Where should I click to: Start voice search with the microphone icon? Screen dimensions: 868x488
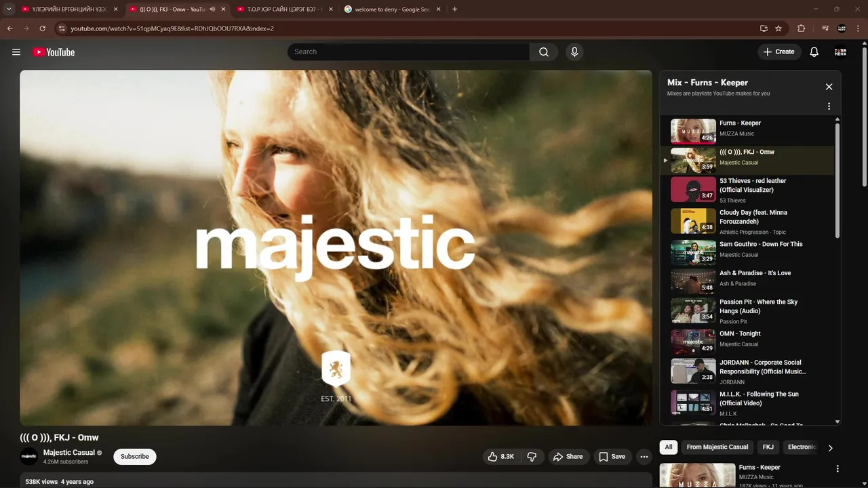click(574, 52)
